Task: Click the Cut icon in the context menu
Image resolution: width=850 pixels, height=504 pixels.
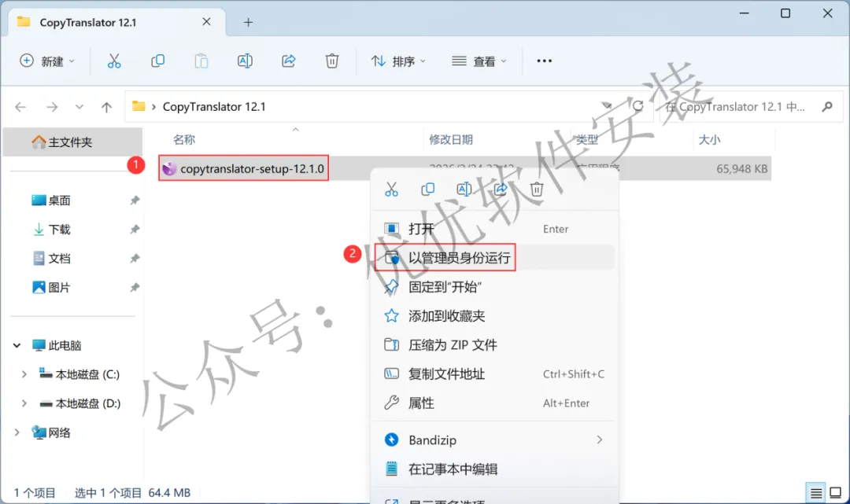Action: pos(391,189)
